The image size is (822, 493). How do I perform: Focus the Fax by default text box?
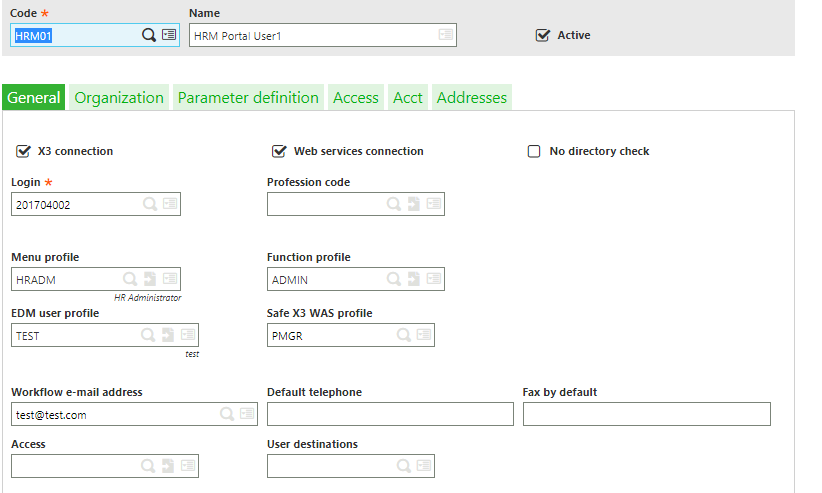(646, 414)
